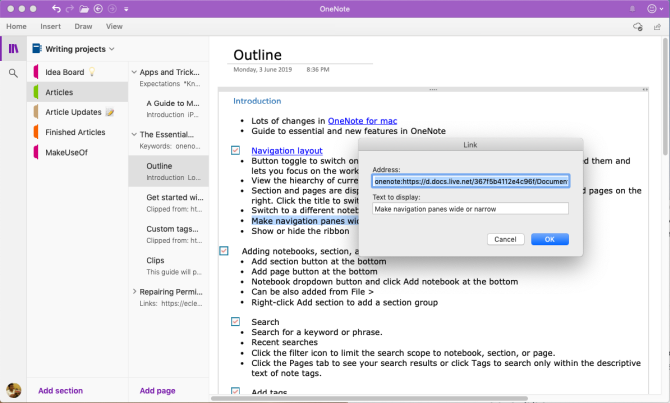Select the Article Updates section
Viewport: 670px width, 403px height.
click(x=77, y=112)
